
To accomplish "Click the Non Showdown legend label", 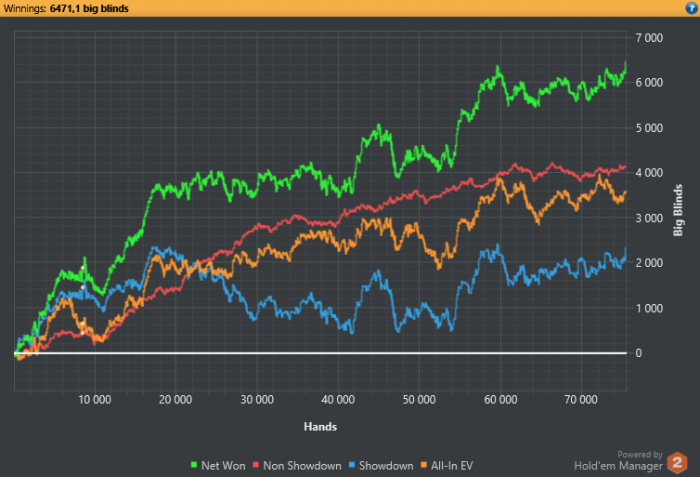I will click(x=302, y=466).
